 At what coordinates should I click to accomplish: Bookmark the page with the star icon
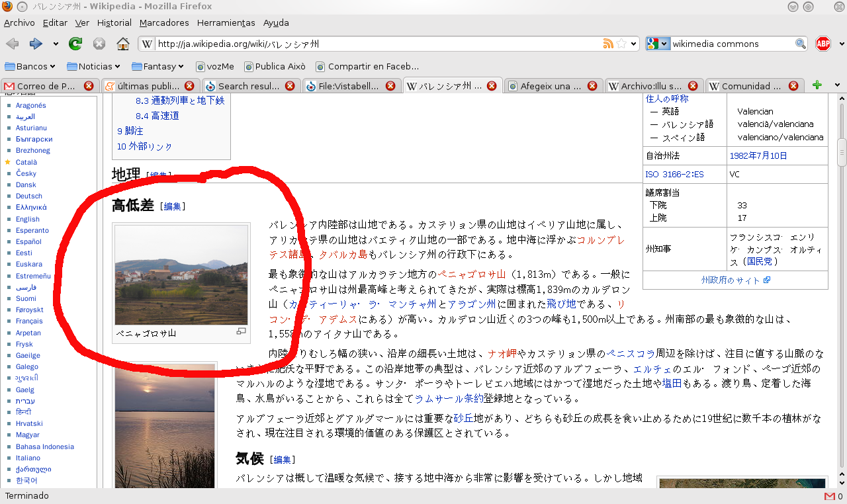pyautogui.click(x=621, y=44)
